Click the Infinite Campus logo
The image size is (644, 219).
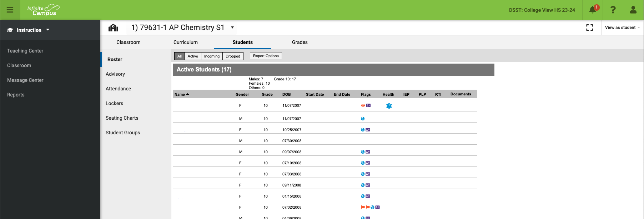coord(43,10)
